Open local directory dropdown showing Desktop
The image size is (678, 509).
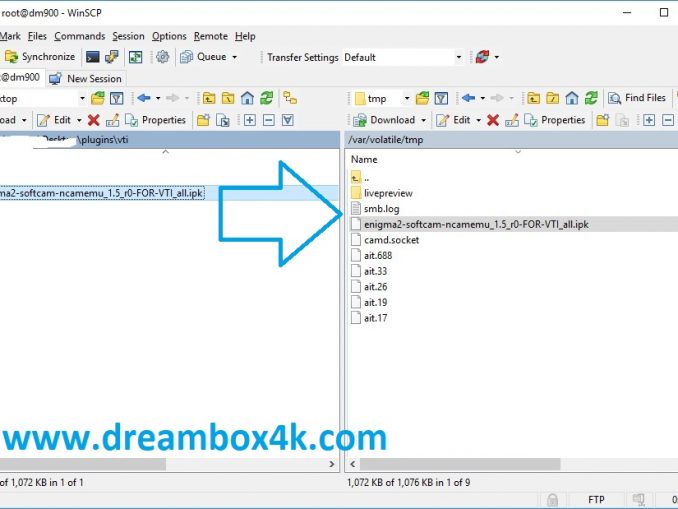42,99
